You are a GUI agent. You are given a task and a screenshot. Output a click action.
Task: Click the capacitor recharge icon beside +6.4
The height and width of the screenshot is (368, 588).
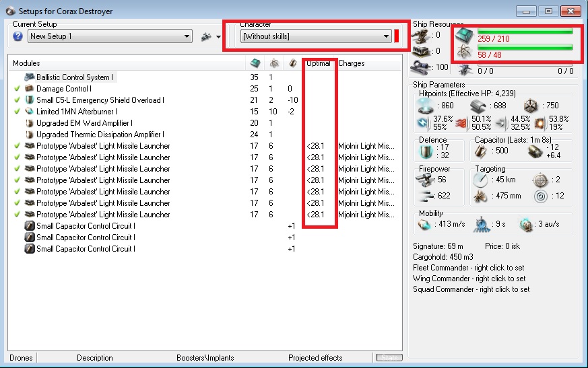535,151
